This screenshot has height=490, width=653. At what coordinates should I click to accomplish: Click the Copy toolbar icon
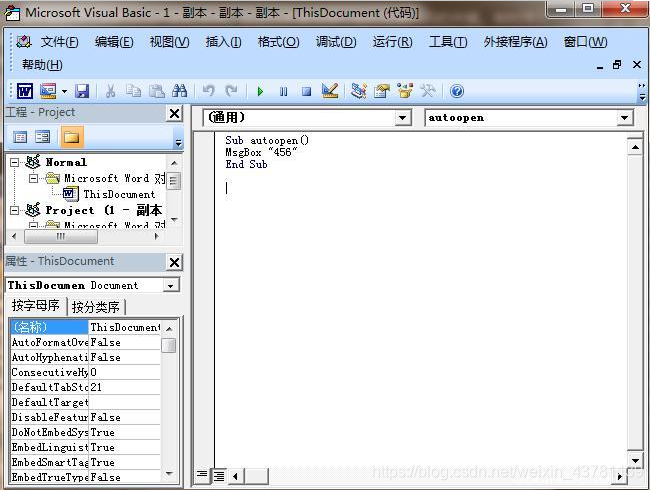pos(133,91)
